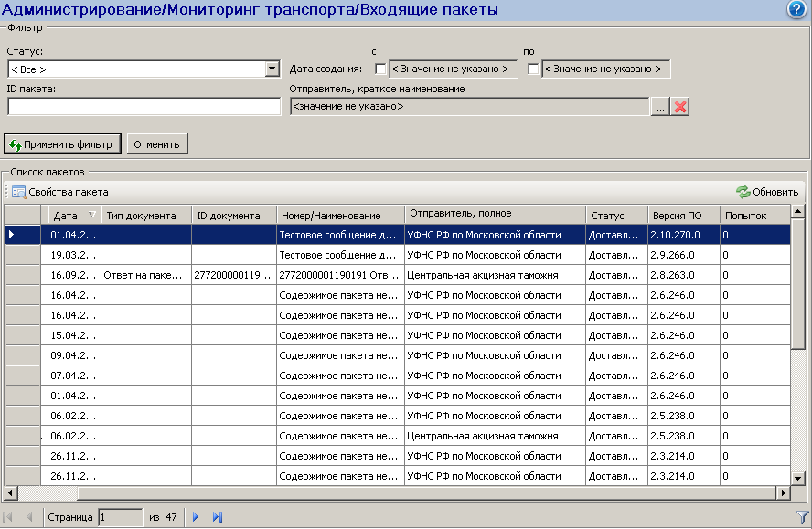Click version cell 2.9.266.0
This screenshot has height=529, width=812.
coord(684,255)
